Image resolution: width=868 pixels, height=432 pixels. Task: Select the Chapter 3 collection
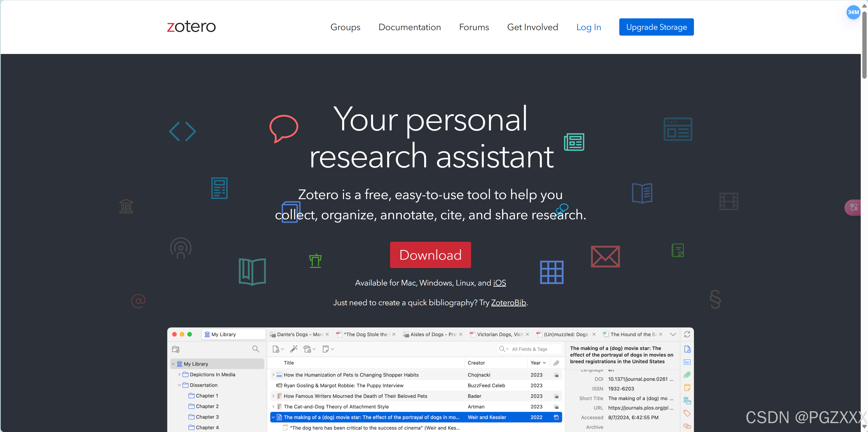click(x=207, y=417)
